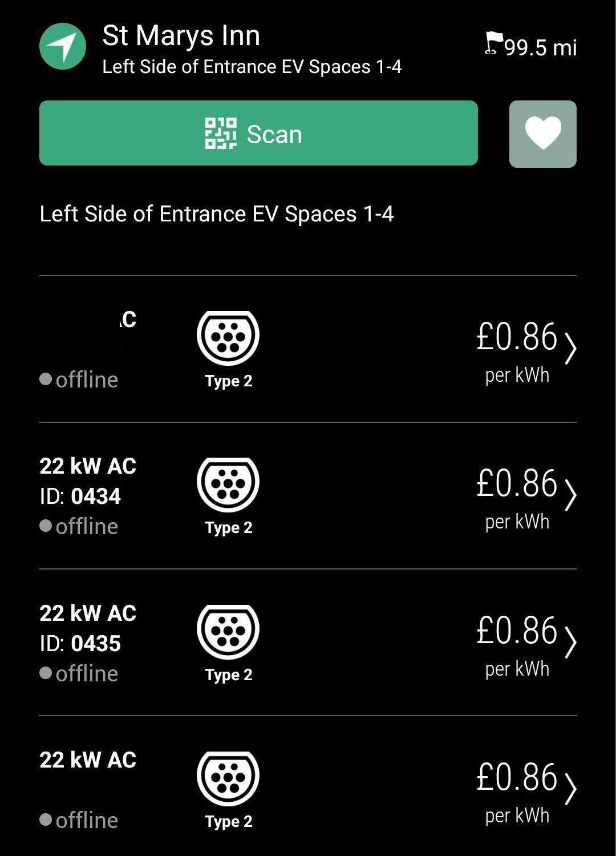Toggle the heart favorite button
616x856 pixels.
[x=542, y=134]
